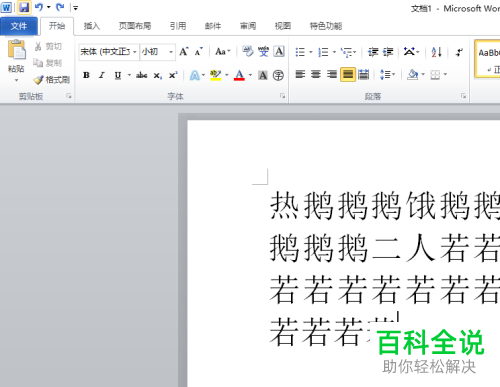Click the Character Border icon
The image size is (500, 387).
point(279,52)
